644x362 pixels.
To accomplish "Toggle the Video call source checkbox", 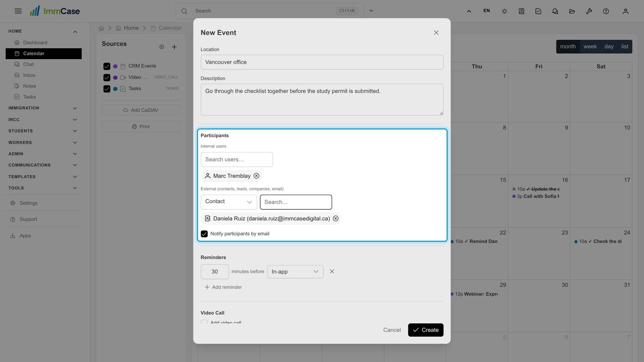I will coord(107,78).
